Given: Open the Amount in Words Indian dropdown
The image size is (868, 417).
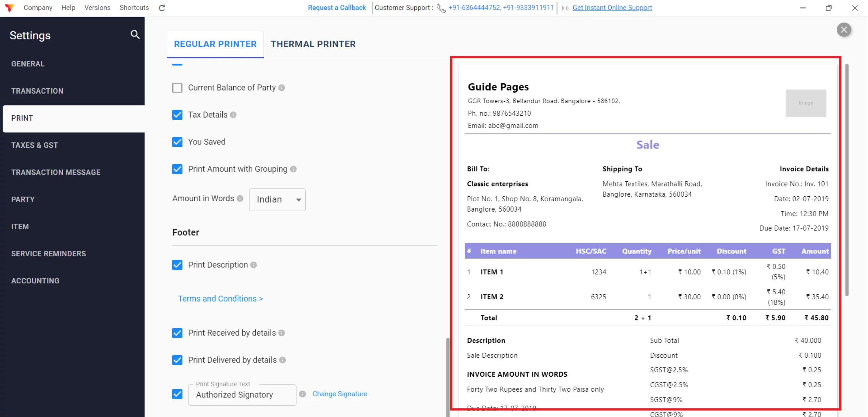Looking at the screenshot, I should pos(277,200).
